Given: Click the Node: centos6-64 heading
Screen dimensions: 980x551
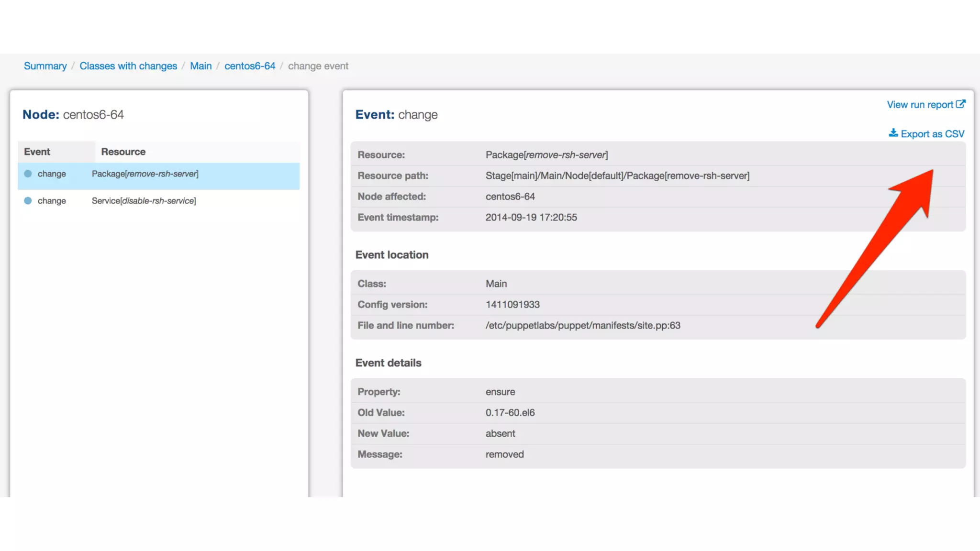Looking at the screenshot, I should point(73,115).
